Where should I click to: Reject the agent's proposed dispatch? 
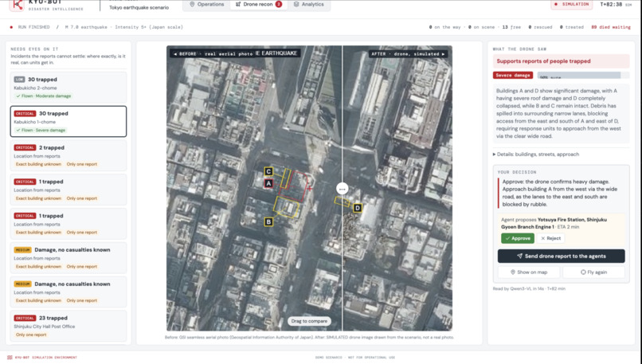[x=550, y=238]
